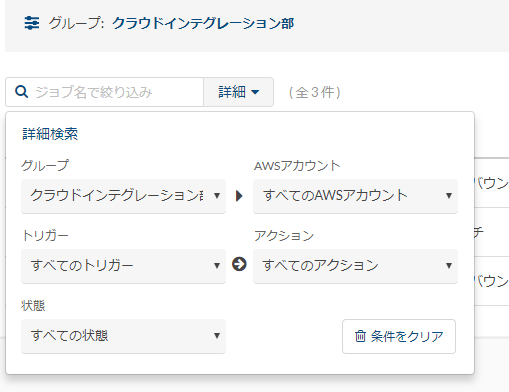Click the (全3件) result count text
The height and width of the screenshot is (392, 509).
(x=315, y=92)
